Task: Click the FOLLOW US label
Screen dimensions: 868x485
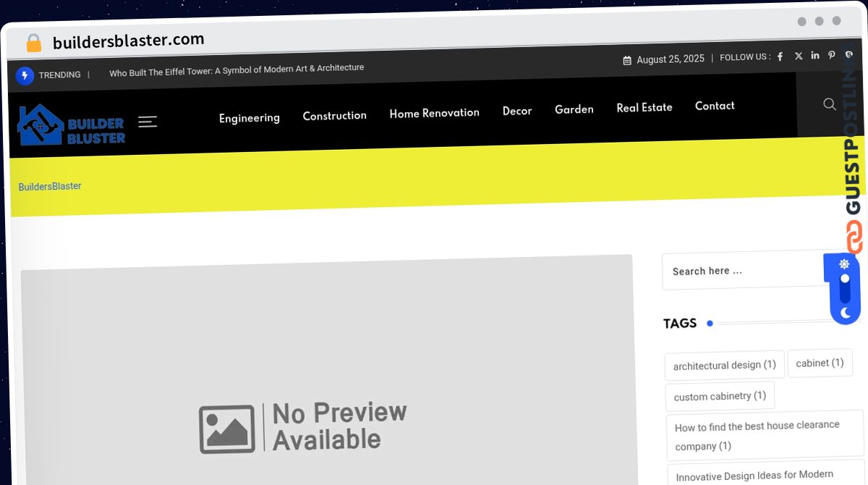Action: (745, 57)
